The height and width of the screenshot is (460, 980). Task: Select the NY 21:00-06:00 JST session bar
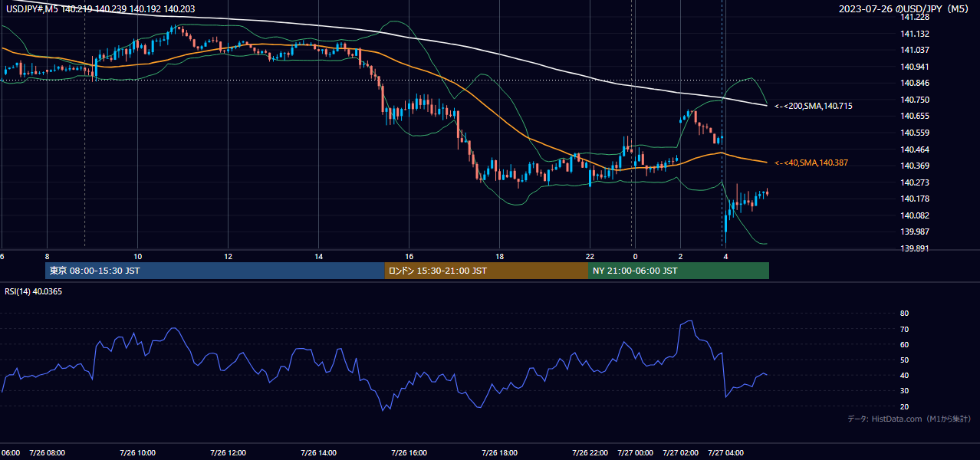coord(679,271)
